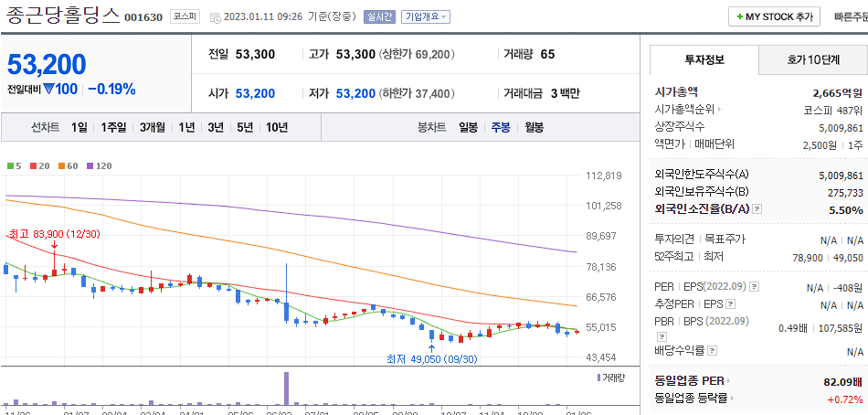This screenshot has height=415, width=868.
Task: Select the 1일 line chart period
Action: coord(79,127)
